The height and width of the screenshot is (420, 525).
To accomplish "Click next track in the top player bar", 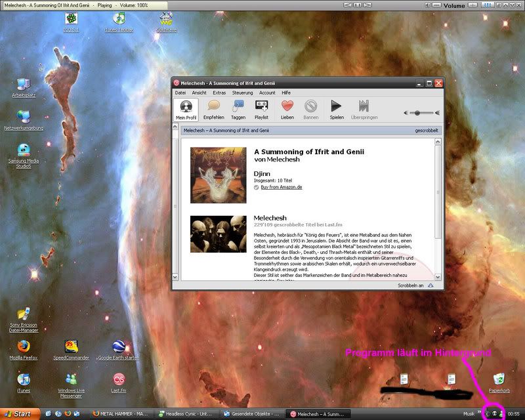I will tap(367, 5).
